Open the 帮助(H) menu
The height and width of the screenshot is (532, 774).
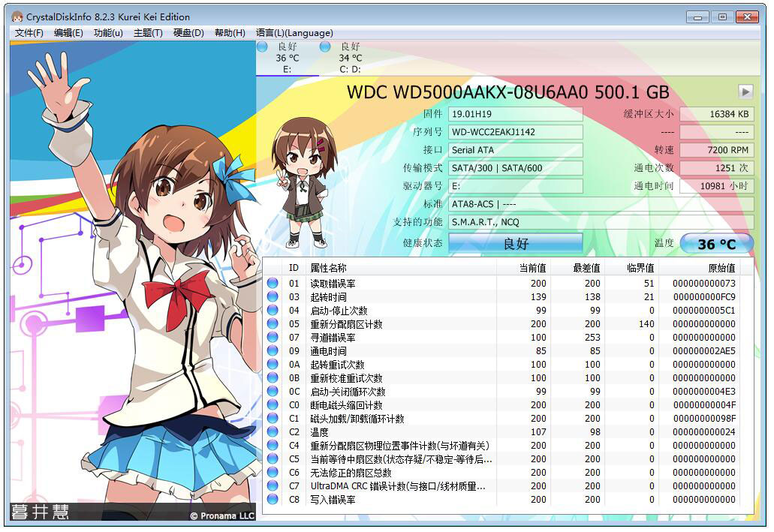click(229, 32)
